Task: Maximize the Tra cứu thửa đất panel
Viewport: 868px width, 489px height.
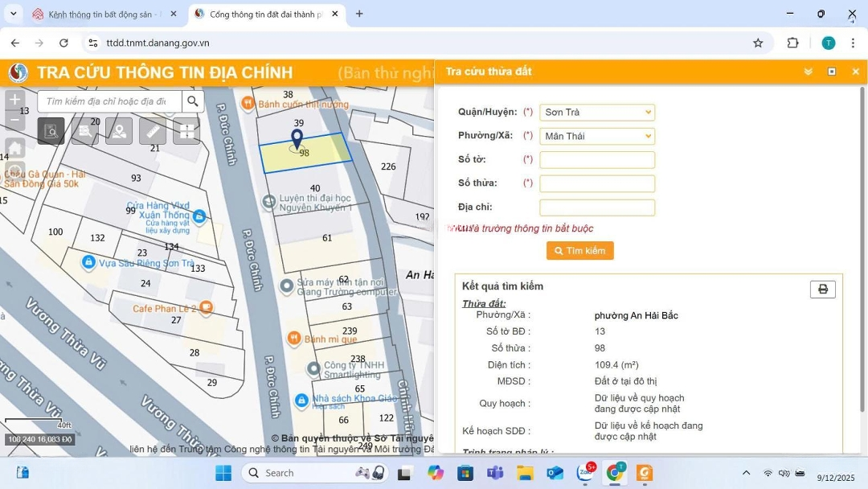Action: (832, 72)
